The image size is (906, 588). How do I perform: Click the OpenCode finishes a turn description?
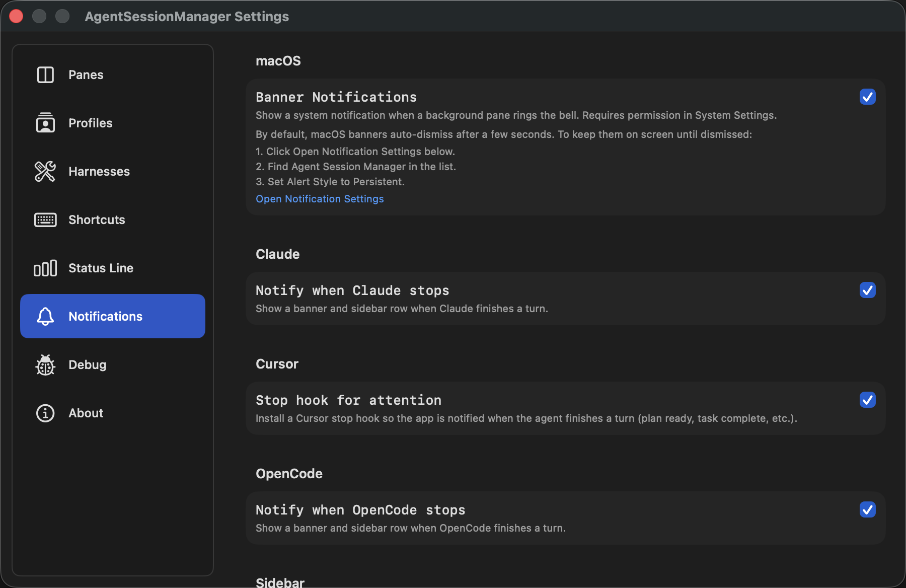coord(411,528)
